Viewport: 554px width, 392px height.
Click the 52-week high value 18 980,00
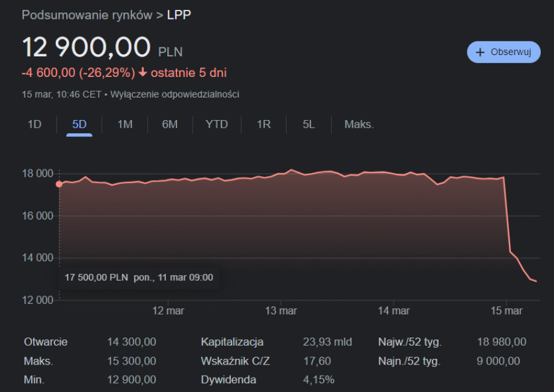(x=501, y=341)
